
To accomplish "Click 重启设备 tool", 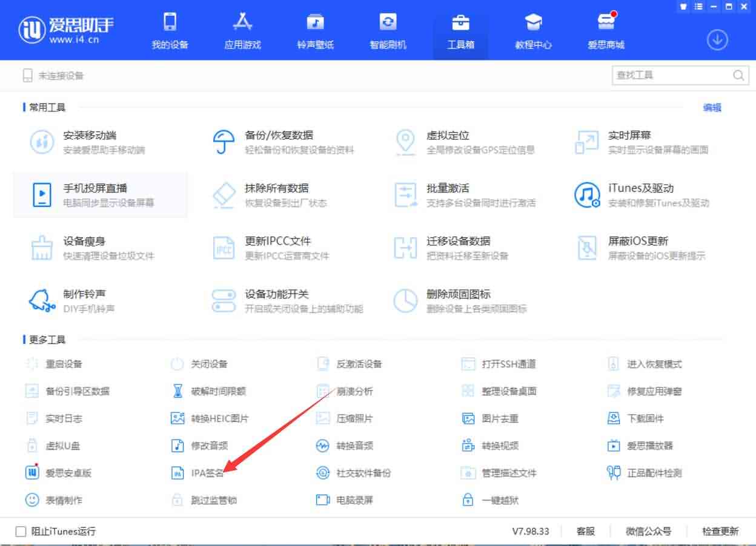I will tap(53, 364).
